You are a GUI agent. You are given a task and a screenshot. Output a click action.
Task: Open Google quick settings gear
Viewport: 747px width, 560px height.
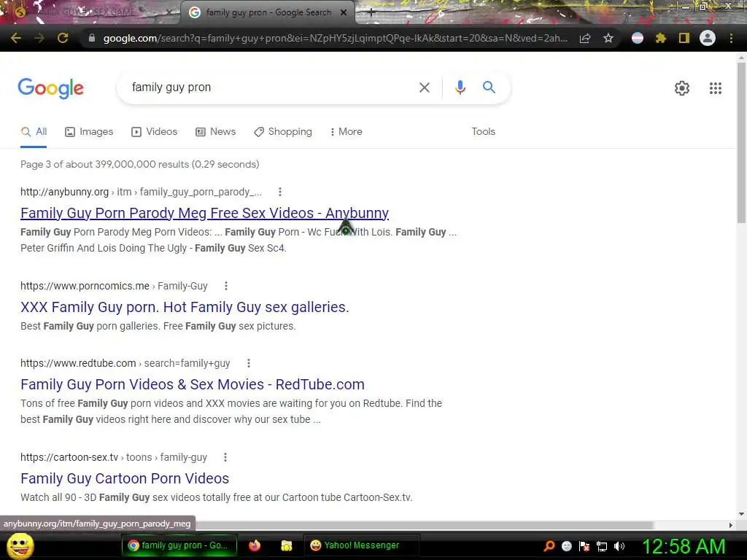tap(682, 88)
